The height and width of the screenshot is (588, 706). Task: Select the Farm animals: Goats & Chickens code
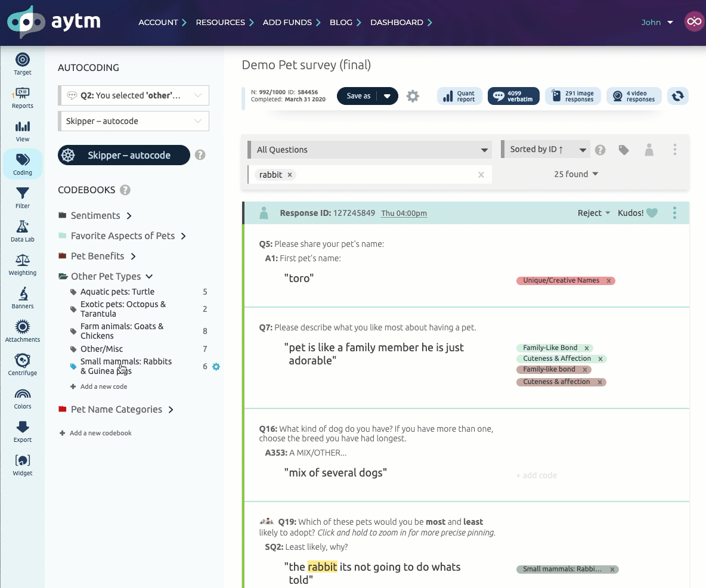point(122,331)
